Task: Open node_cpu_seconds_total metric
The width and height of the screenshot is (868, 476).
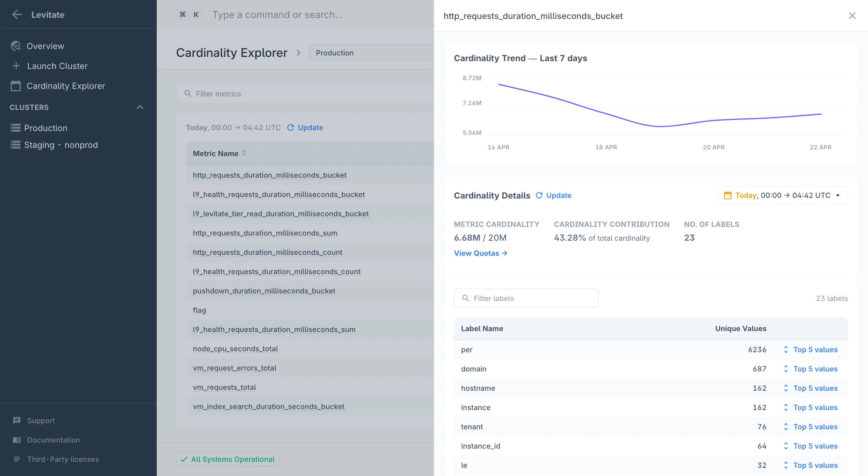Action: pyautogui.click(x=235, y=348)
